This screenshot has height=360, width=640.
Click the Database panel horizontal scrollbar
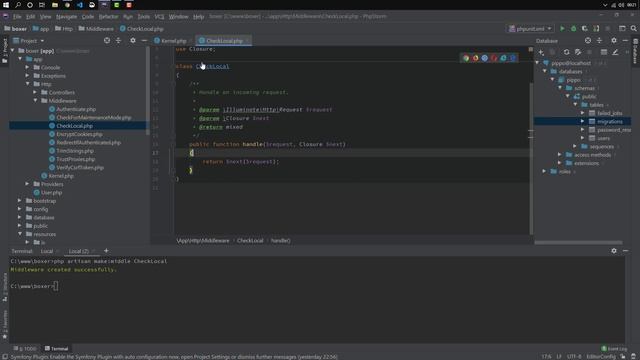(578, 242)
